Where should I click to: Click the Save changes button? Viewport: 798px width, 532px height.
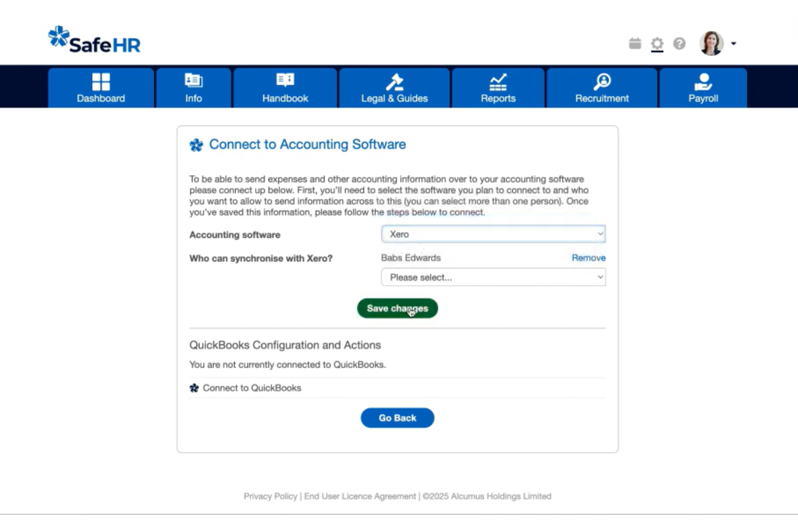pyautogui.click(x=397, y=308)
